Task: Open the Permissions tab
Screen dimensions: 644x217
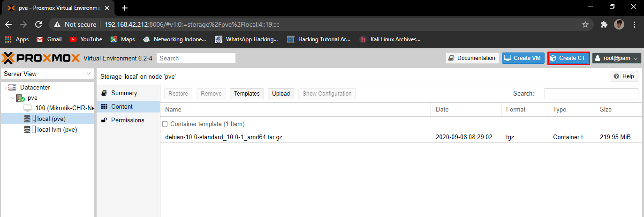Action: [128, 120]
